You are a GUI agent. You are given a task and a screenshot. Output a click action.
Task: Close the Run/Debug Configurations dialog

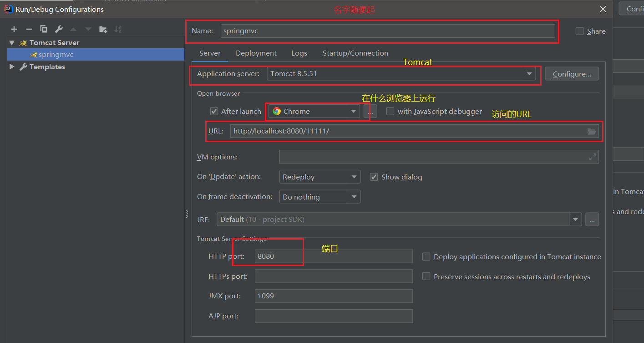[x=603, y=9]
